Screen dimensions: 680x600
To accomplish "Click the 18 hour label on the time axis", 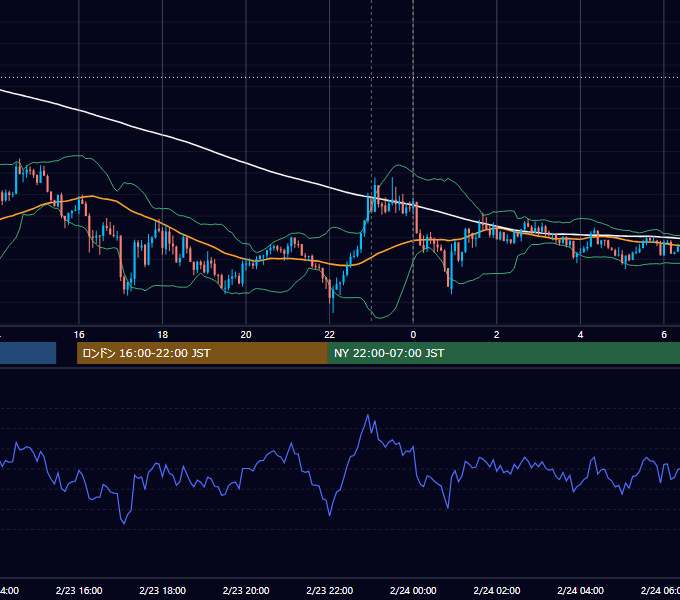I will (162, 335).
